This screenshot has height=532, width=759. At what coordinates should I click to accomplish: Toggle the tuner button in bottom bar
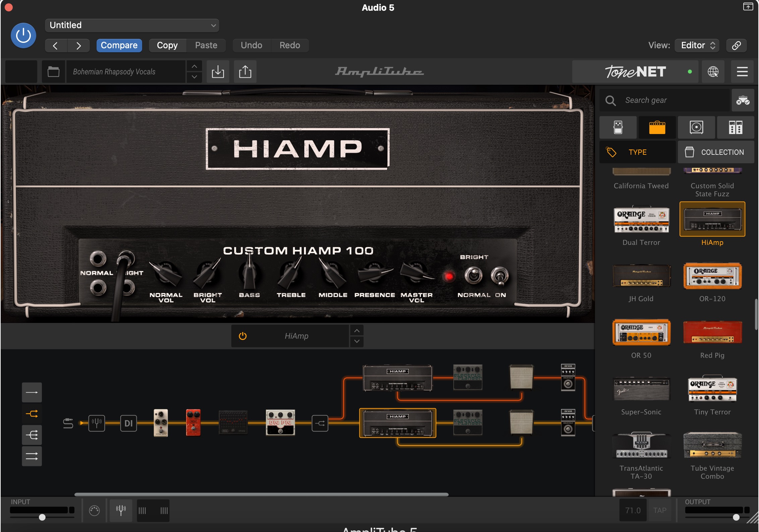point(121,511)
